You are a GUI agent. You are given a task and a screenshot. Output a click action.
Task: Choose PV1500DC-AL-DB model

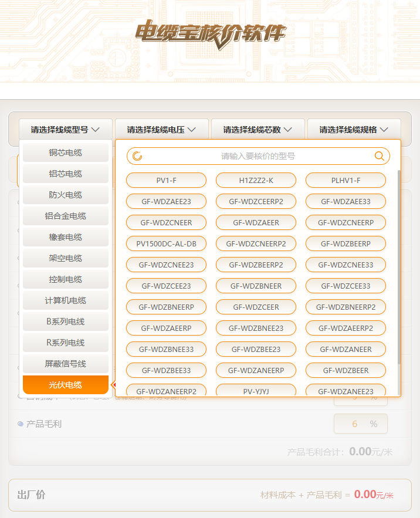tap(166, 243)
